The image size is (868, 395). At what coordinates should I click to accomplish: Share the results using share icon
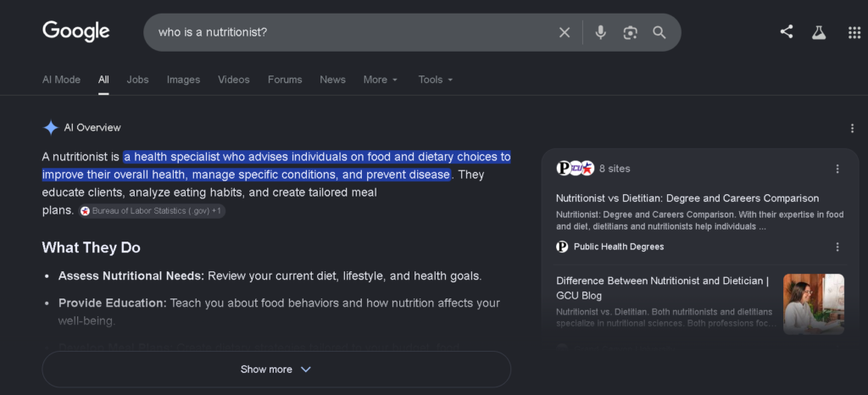coord(786,32)
